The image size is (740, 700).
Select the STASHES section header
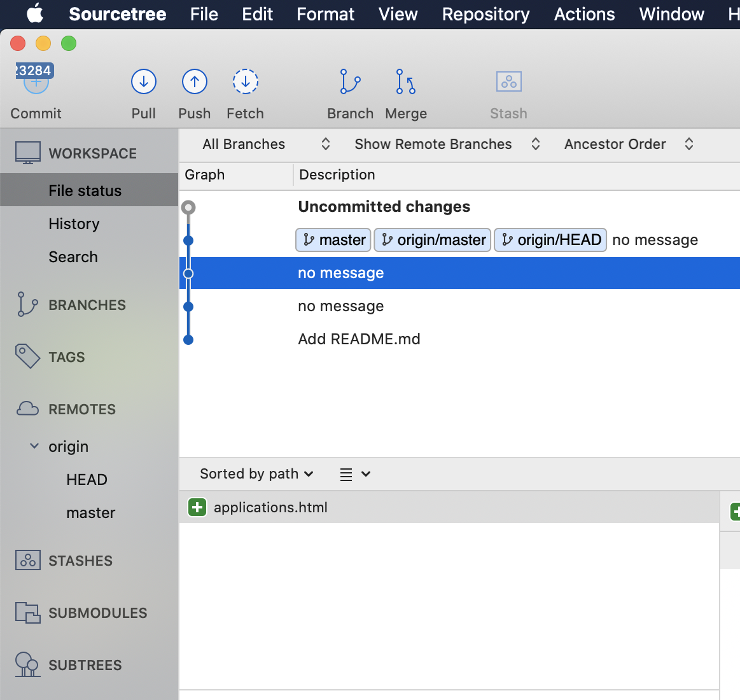80,561
